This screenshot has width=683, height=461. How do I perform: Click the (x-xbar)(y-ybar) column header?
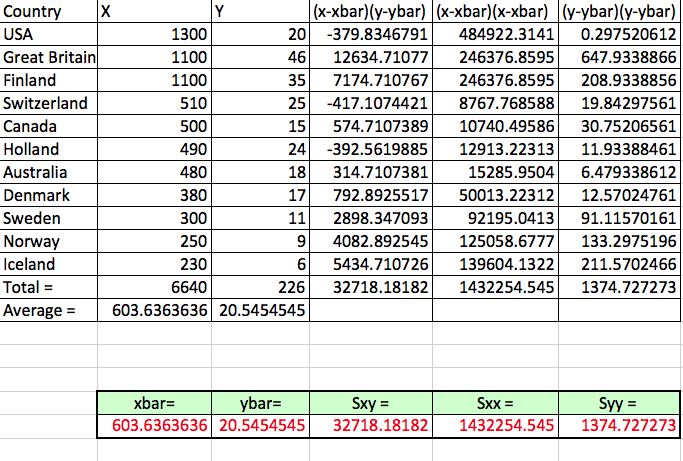click(x=369, y=12)
